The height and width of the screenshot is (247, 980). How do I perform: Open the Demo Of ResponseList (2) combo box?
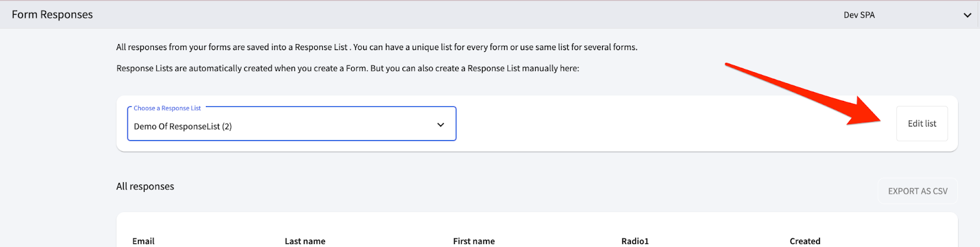click(x=276, y=126)
